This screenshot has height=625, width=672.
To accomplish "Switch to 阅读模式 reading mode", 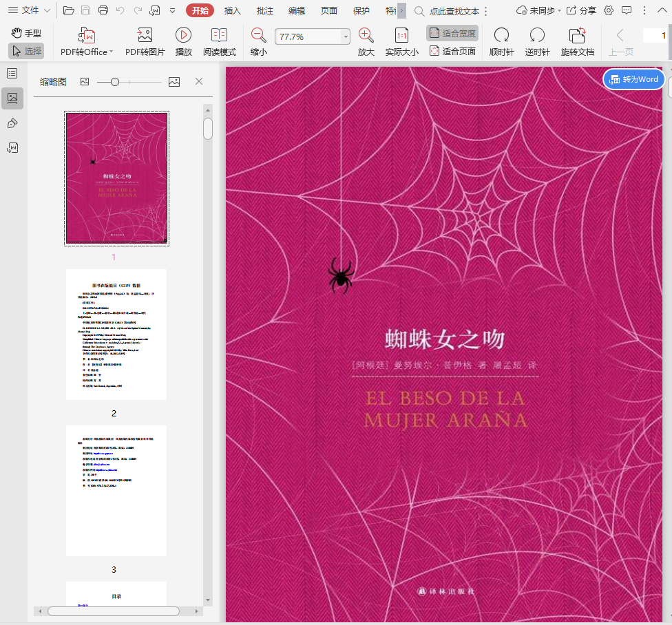I will (219, 42).
